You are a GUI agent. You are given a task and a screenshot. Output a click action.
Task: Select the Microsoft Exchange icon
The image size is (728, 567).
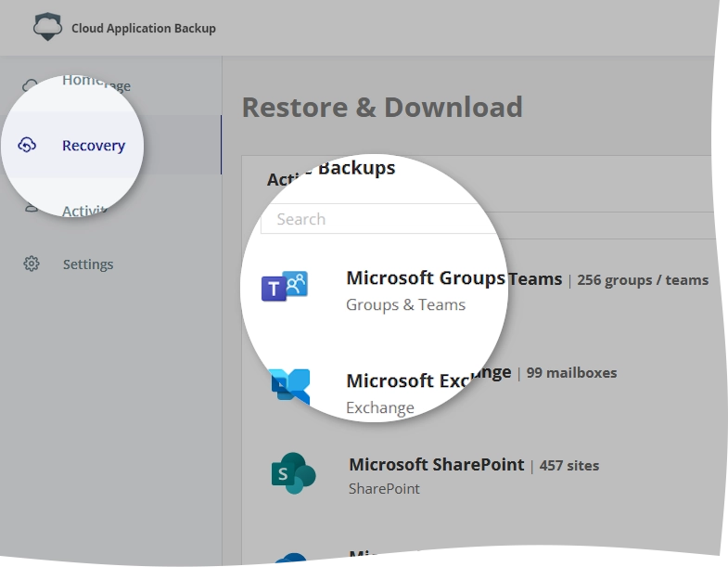coord(290,387)
